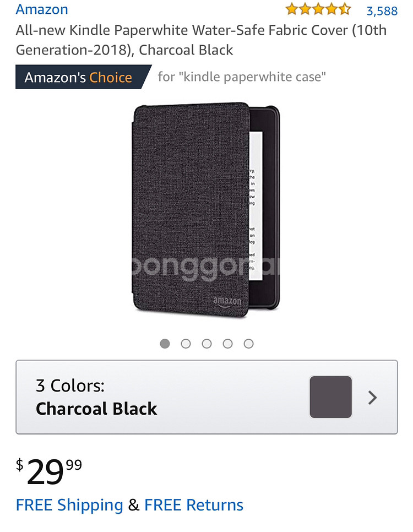Select the third image carousel dot
The image size is (413, 532).
tap(206, 344)
